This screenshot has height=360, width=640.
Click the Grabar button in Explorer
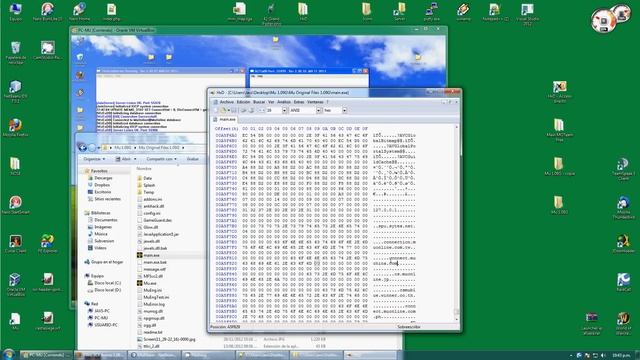(193, 159)
